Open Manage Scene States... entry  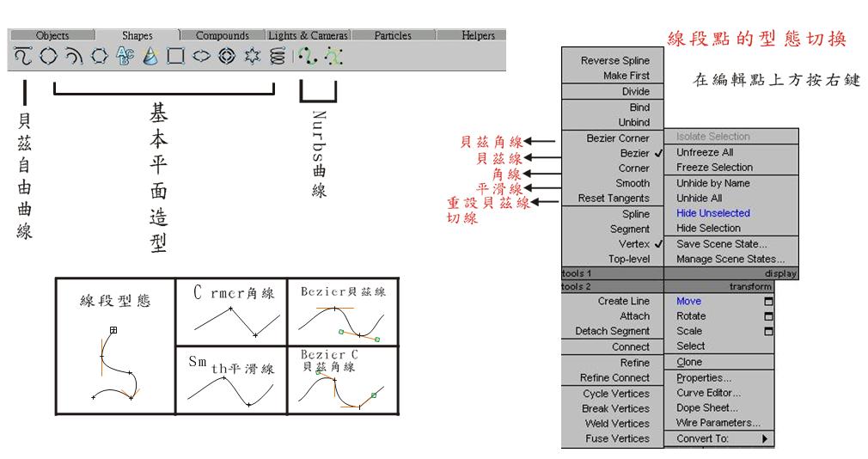click(x=731, y=259)
